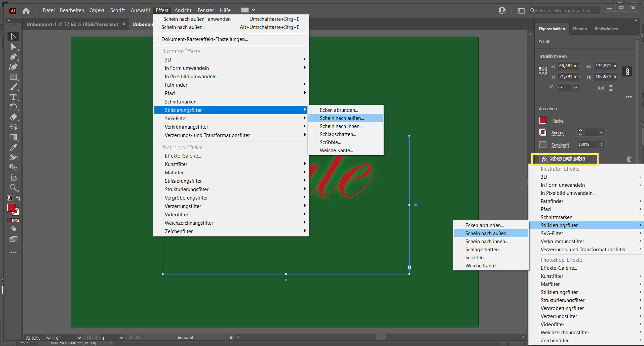Image resolution: width=644 pixels, height=346 pixels.
Task: Switch to the Ebenen tab
Action: (580, 29)
